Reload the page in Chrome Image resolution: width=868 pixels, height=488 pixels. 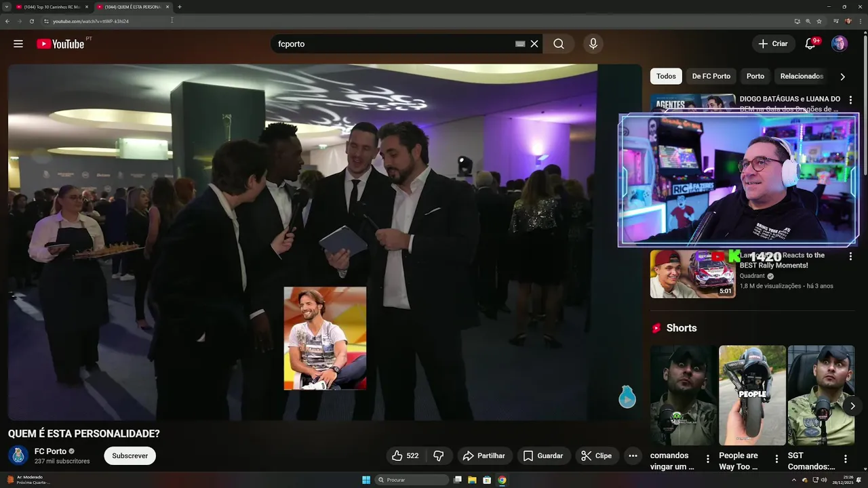[31, 21]
